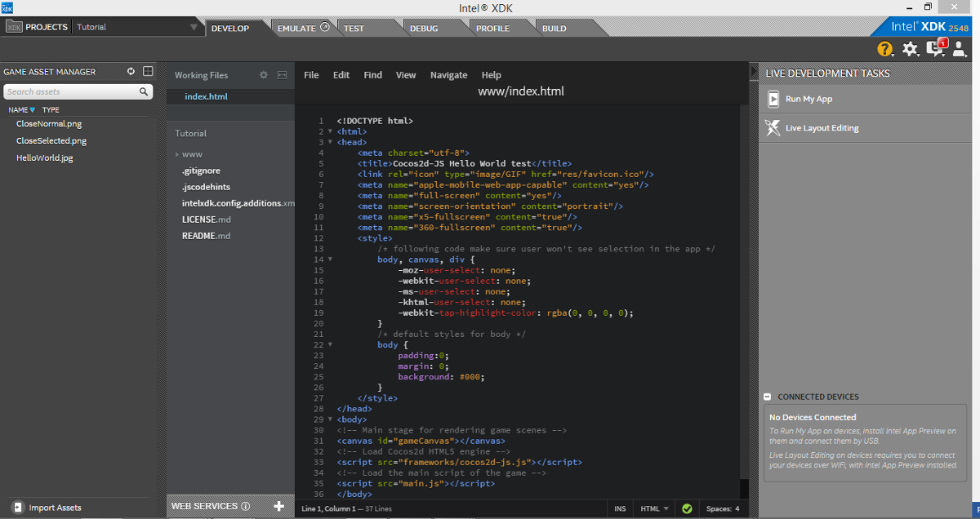Screen dimensions: 980x519
Task: Refresh the Game Asset Manager list
Action: (131, 72)
